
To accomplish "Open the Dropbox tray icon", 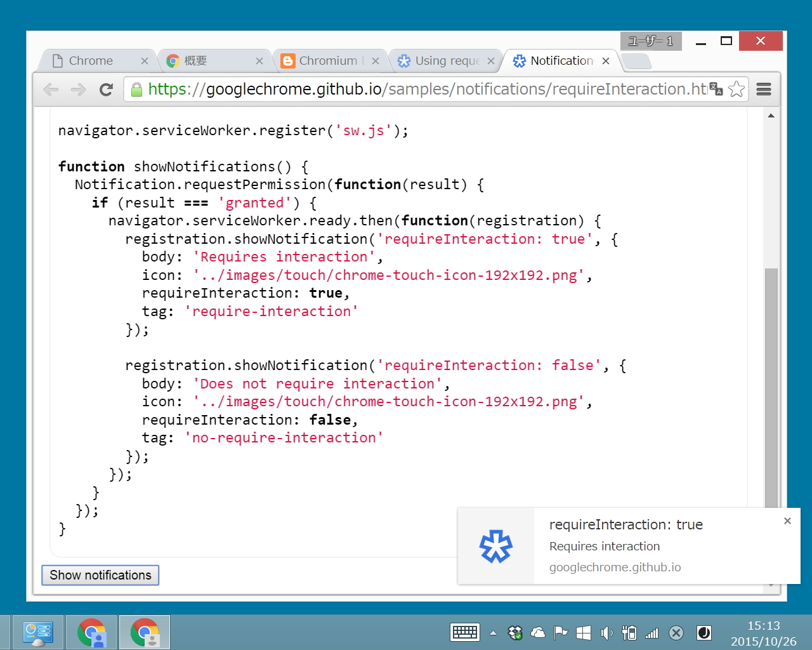I will click(x=515, y=632).
